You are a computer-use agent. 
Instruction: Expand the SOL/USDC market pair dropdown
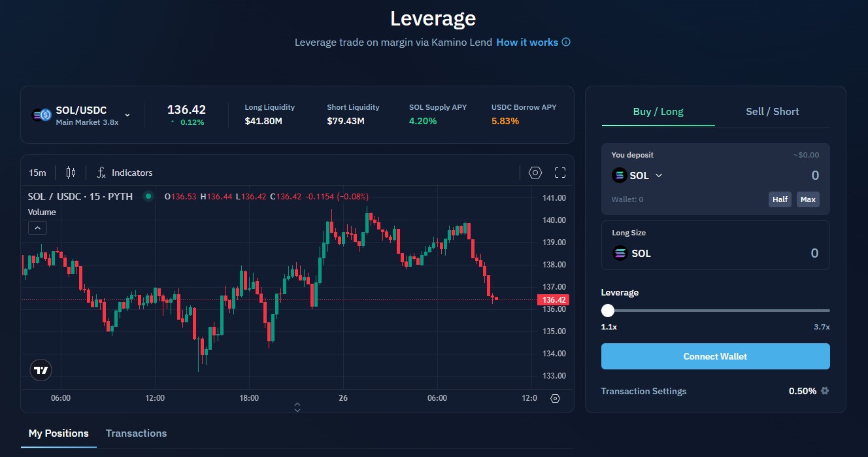(127, 115)
